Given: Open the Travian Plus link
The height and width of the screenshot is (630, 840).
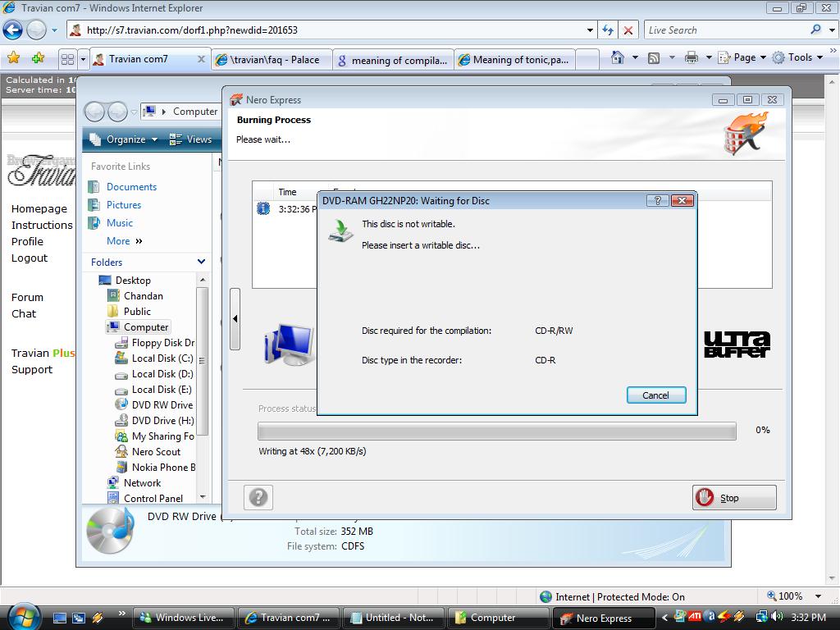Looking at the screenshot, I should coord(43,353).
